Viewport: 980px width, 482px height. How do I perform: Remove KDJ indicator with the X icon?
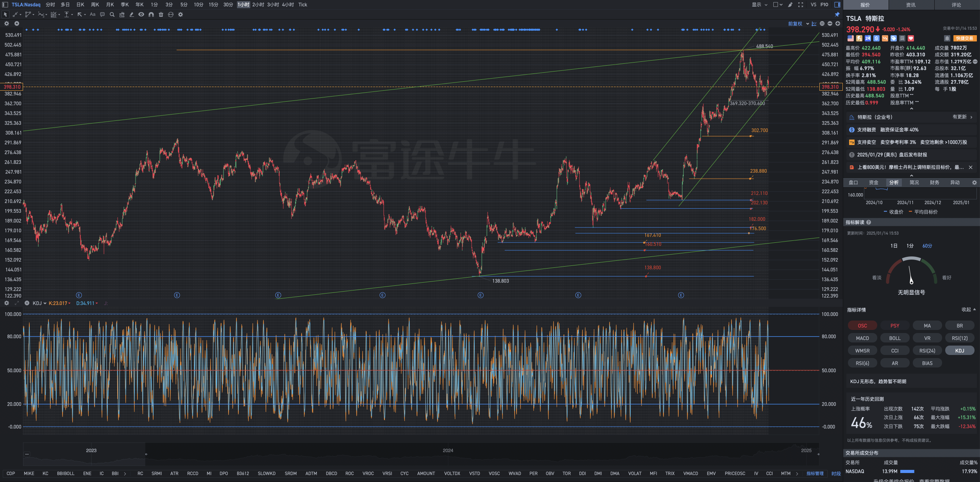pyautogui.click(x=27, y=303)
